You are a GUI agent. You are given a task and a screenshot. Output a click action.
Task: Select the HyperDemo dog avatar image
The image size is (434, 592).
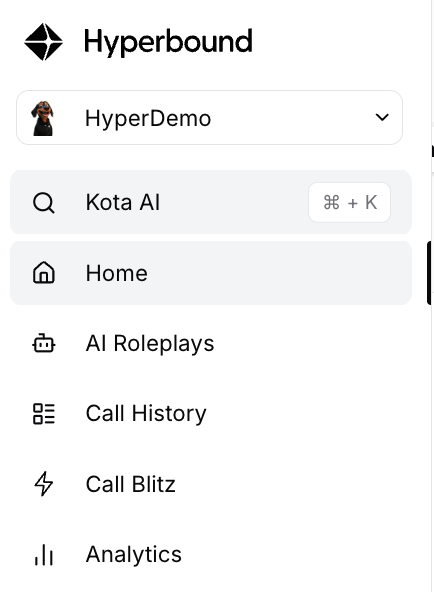point(43,118)
